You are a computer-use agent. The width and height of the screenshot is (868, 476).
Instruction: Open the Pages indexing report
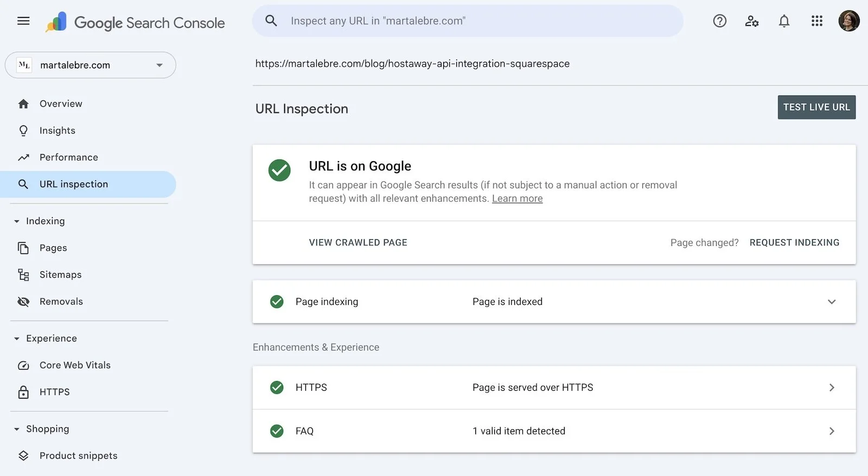point(53,248)
